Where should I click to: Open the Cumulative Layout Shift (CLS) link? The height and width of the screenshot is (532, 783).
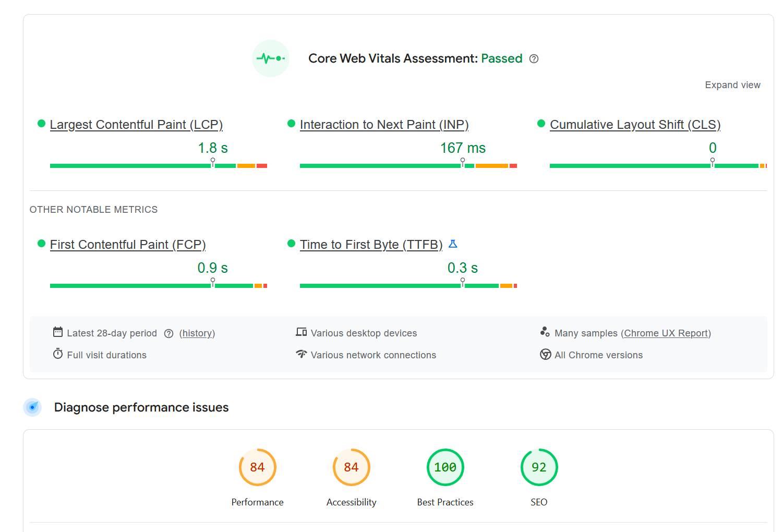point(635,125)
